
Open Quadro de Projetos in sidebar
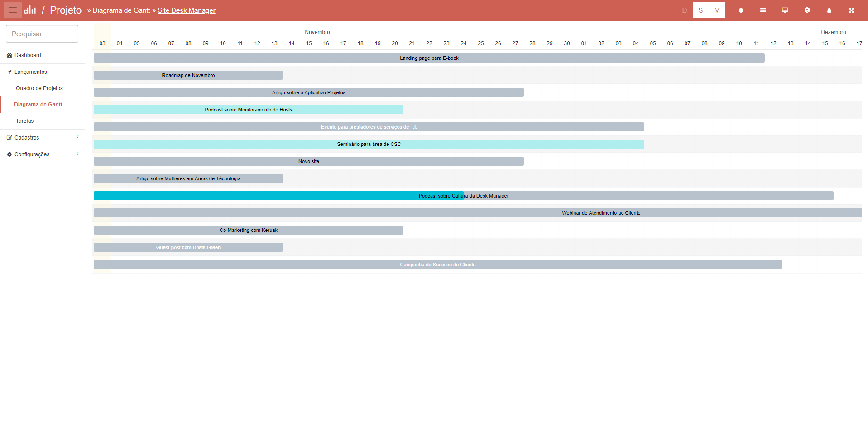[x=39, y=88]
